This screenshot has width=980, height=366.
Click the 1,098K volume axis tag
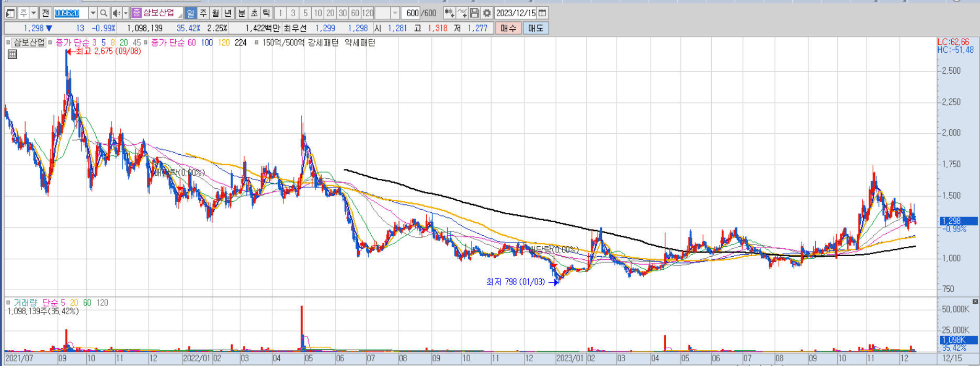pyautogui.click(x=959, y=340)
